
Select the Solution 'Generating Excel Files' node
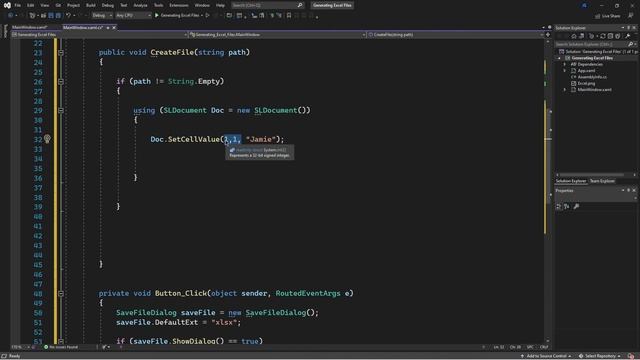(598, 51)
